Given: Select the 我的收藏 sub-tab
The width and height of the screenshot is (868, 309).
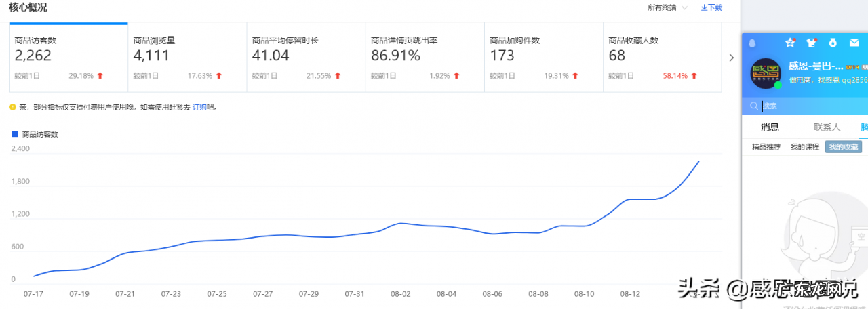Looking at the screenshot, I should (844, 147).
